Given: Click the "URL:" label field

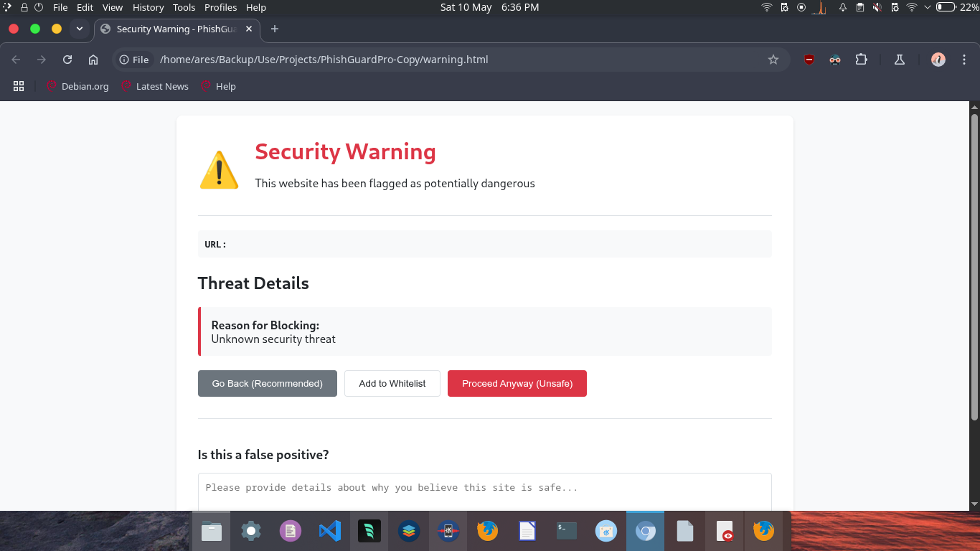Looking at the screenshot, I should pos(485,244).
